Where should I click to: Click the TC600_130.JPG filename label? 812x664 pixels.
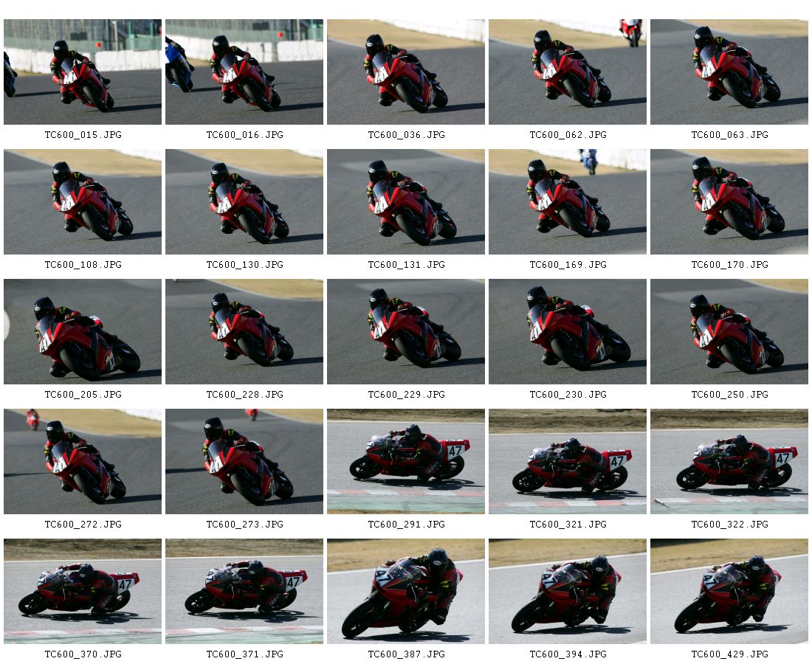pos(244,264)
